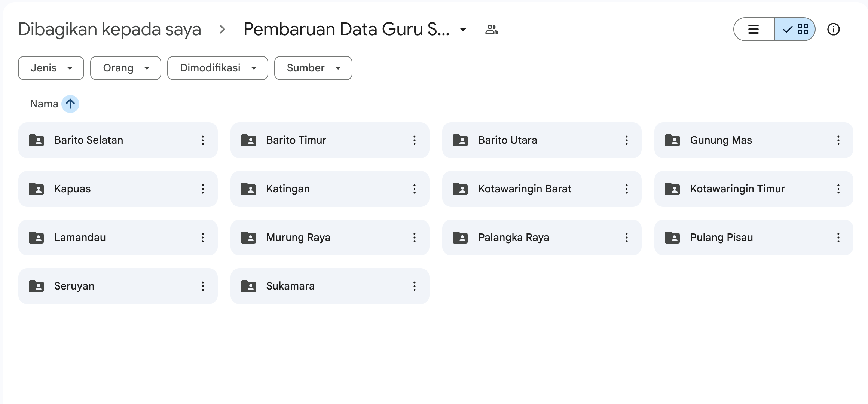Open the Sumber filter dropdown
The width and height of the screenshot is (868, 404).
(313, 68)
